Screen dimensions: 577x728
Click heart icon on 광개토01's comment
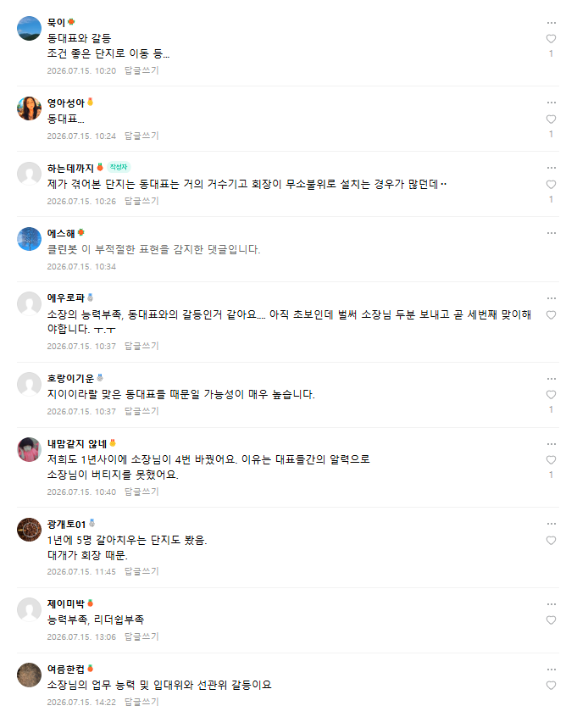coord(551,540)
